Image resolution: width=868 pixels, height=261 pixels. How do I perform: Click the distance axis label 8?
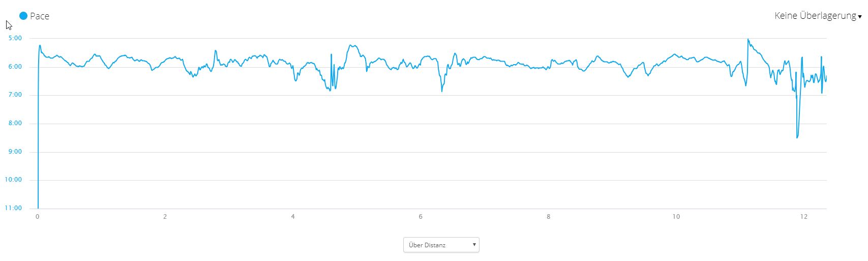(x=548, y=217)
